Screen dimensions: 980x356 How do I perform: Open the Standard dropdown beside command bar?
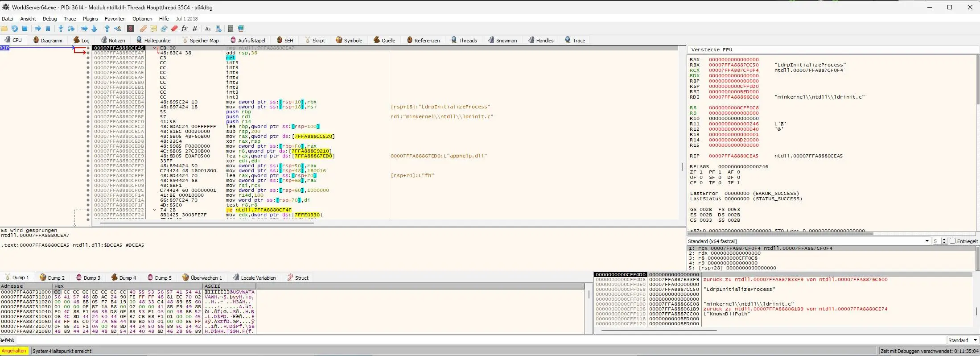click(962, 340)
